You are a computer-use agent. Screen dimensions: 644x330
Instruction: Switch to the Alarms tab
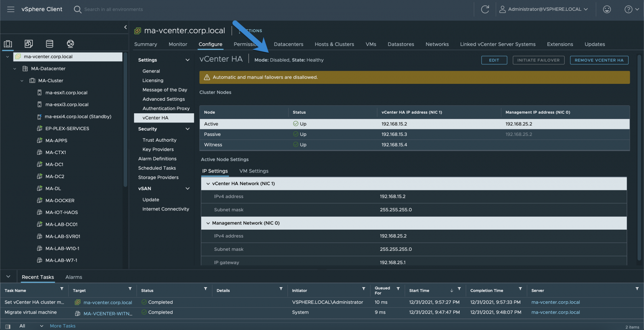74,277
